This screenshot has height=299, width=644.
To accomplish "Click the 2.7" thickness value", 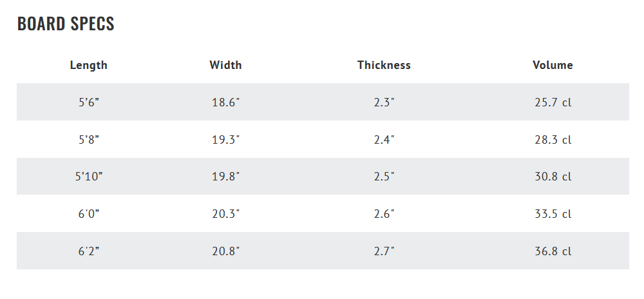I will [384, 251].
